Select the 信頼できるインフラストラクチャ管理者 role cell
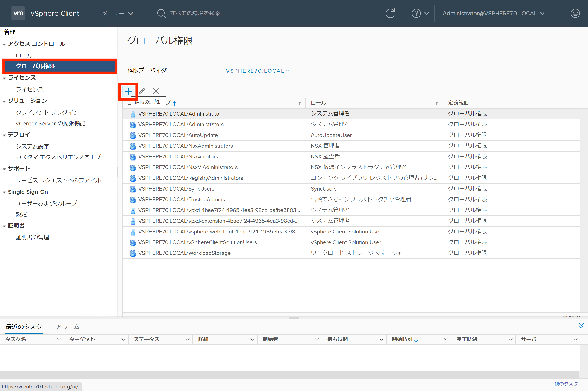 (361, 200)
